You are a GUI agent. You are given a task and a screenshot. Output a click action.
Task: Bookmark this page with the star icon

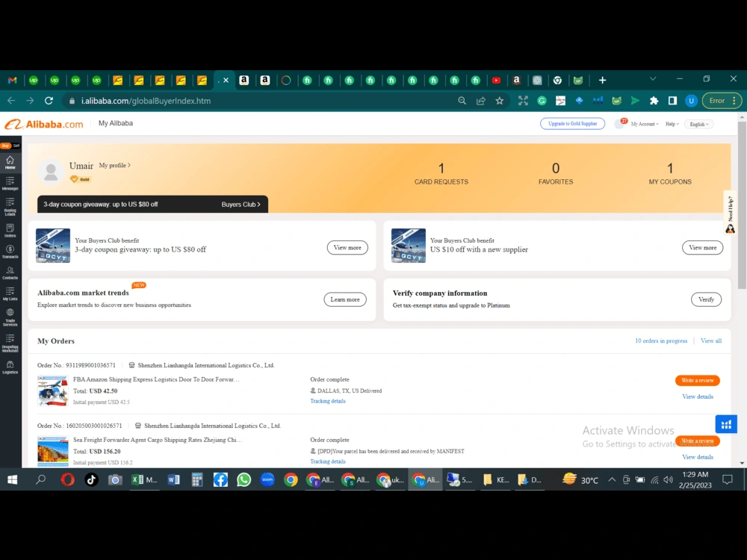tap(499, 101)
